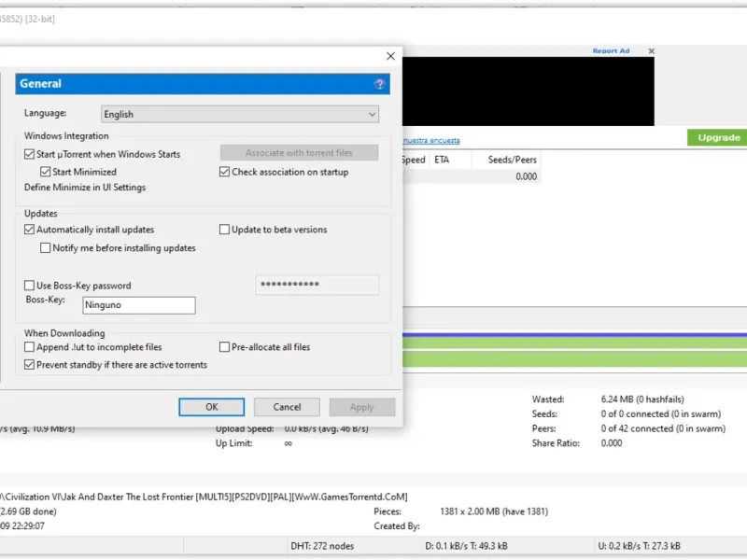Click the Cancel button
747x560 pixels.
287,407
